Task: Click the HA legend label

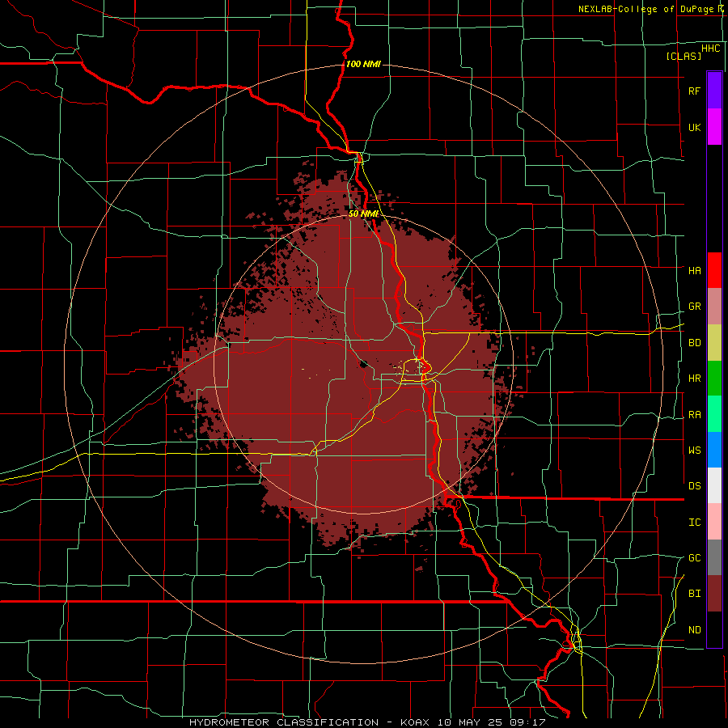Action: (694, 270)
